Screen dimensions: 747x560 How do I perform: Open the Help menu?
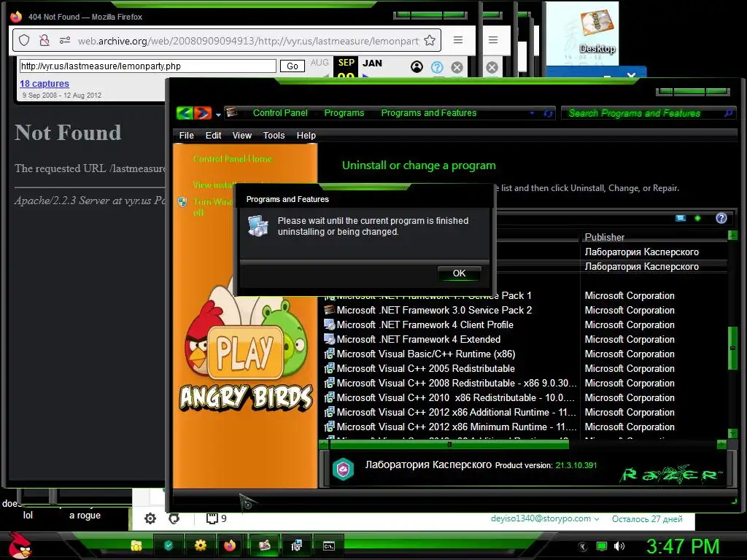click(306, 135)
